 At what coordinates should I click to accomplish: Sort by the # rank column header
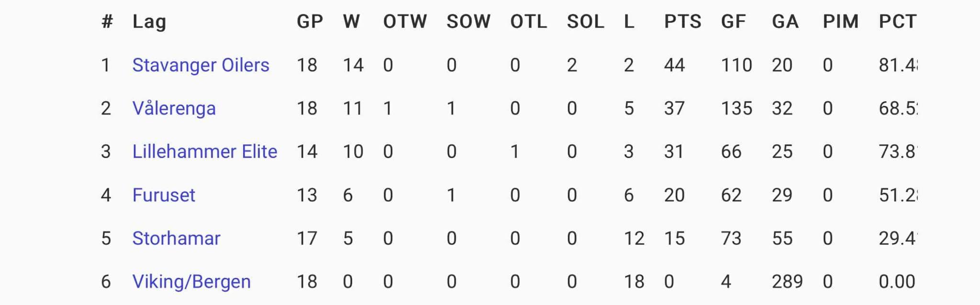tap(107, 22)
